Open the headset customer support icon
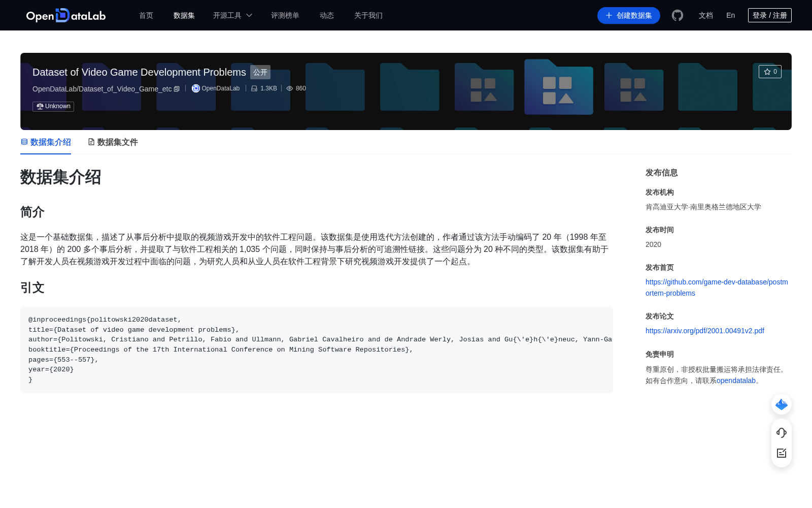The width and height of the screenshot is (812, 508). [782, 433]
